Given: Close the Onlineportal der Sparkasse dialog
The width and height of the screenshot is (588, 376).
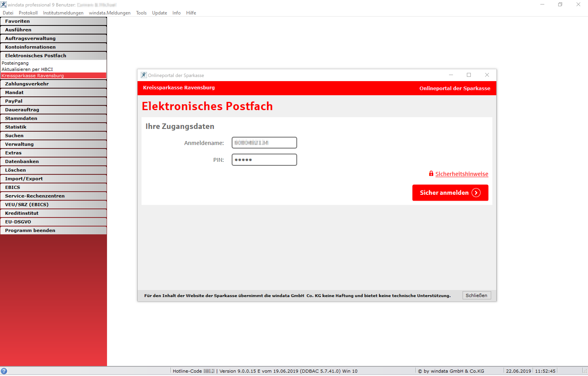Looking at the screenshot, I should [x=487, y=75].
